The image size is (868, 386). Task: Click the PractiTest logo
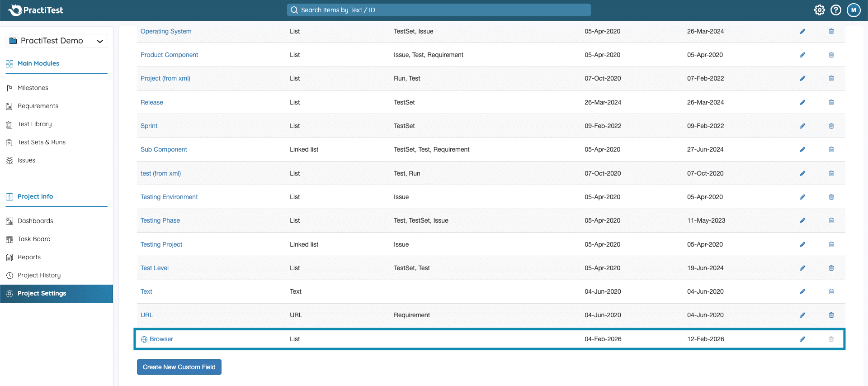point(36,10)
